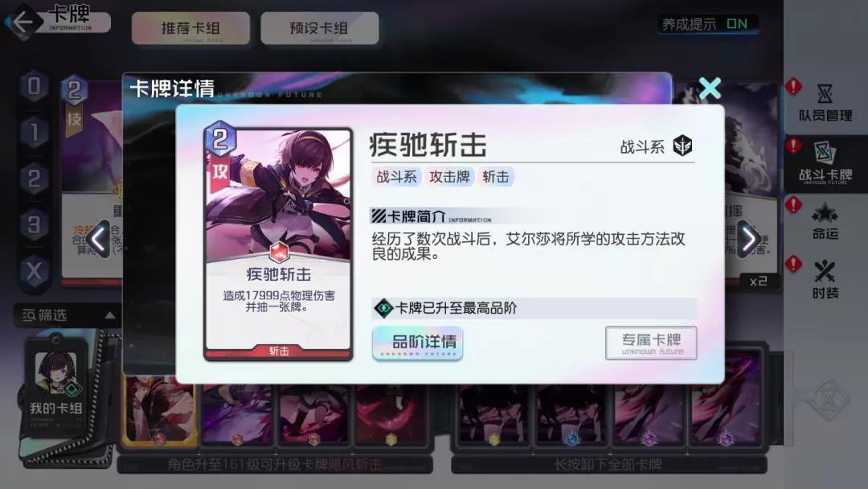Show next card with right arrow
This screenshot has height=489, width=868.
[x=749, y=239]
